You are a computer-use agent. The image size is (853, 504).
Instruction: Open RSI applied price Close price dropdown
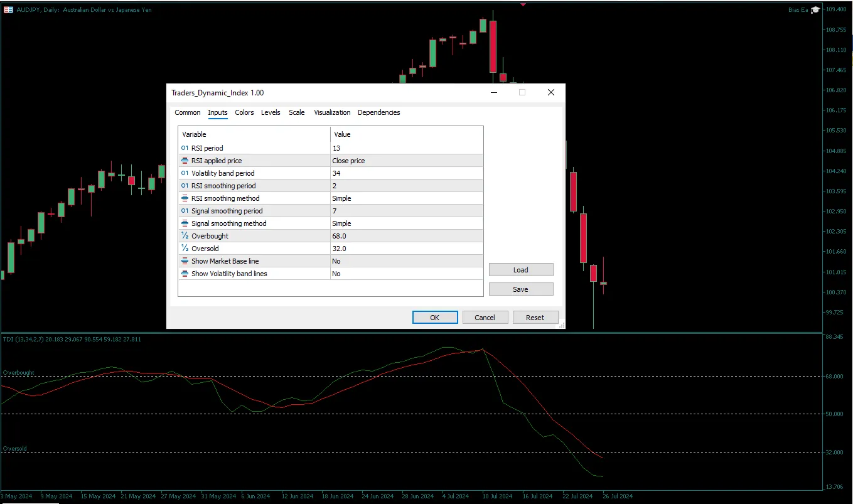[406, 161]
